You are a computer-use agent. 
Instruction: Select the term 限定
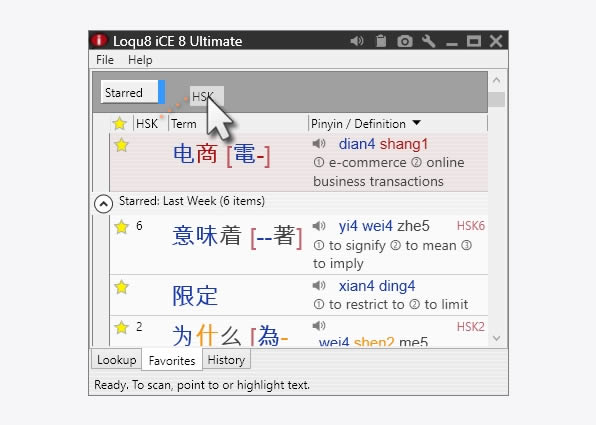click(195, 295)
